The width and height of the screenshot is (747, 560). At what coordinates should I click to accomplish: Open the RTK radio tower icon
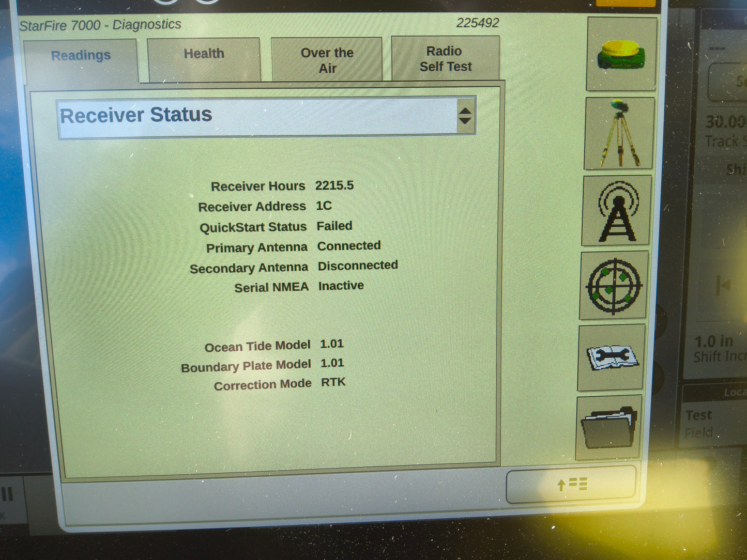point(616,211)
